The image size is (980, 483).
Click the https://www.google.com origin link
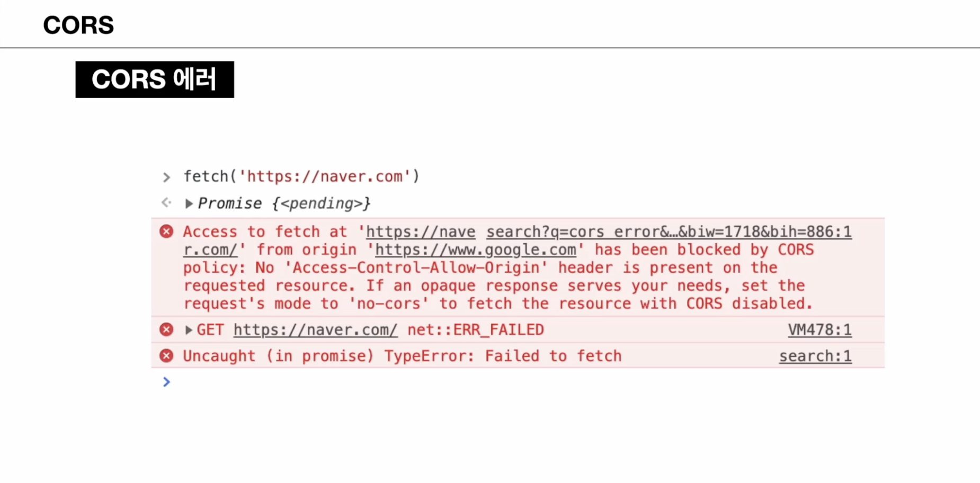click(475, 249)
